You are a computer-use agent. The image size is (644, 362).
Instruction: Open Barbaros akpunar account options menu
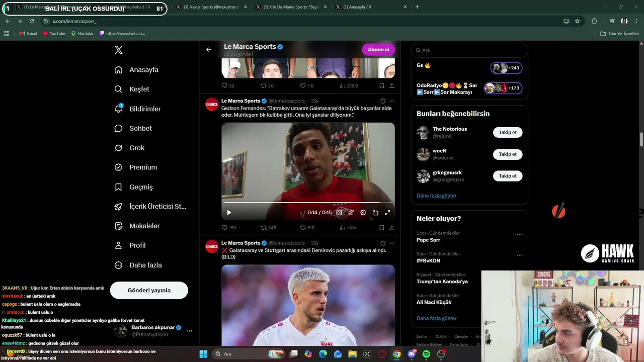[x=190, y=331]
